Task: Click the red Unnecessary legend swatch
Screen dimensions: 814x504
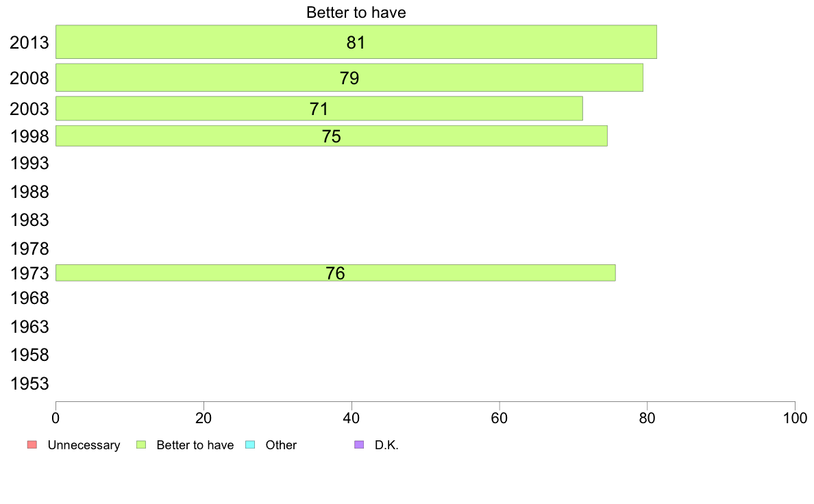Action: 32,445
